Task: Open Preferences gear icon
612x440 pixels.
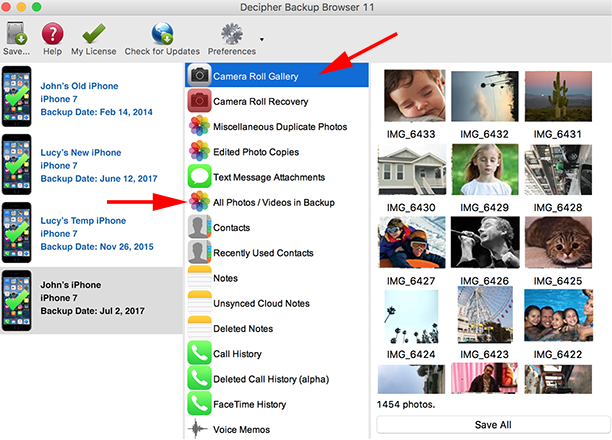Action: click(x=232, y=34)
